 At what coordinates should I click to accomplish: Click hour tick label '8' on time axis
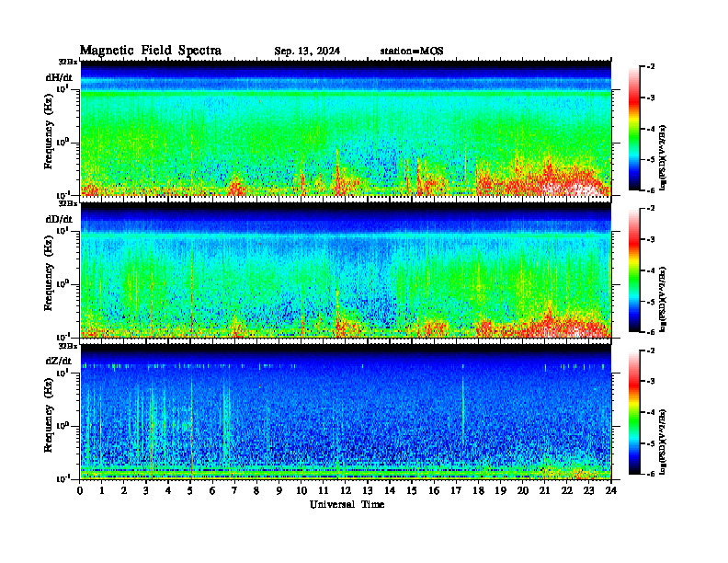coord(256,490)
